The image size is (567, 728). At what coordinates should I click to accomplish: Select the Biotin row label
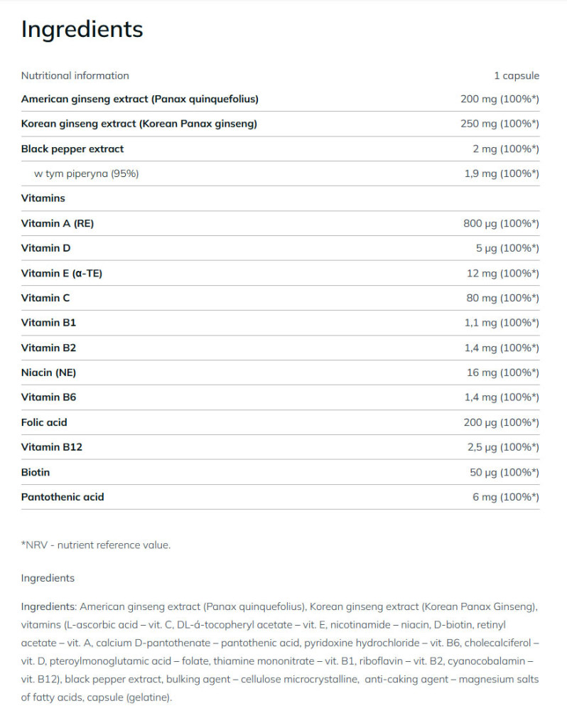point(36,472)
